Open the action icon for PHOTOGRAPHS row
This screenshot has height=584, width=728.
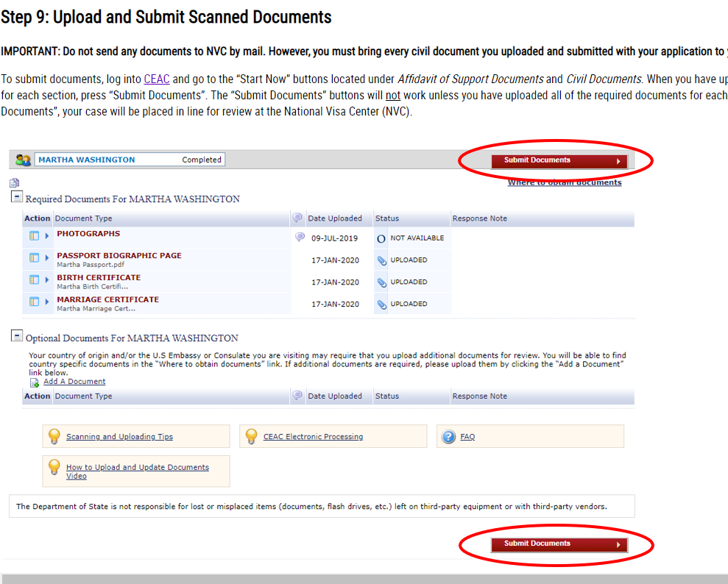(x=34, y=236)
